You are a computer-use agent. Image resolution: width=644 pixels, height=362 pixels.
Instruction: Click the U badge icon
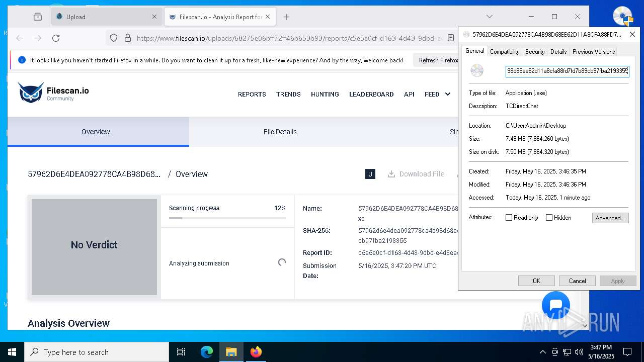[370, 174]
